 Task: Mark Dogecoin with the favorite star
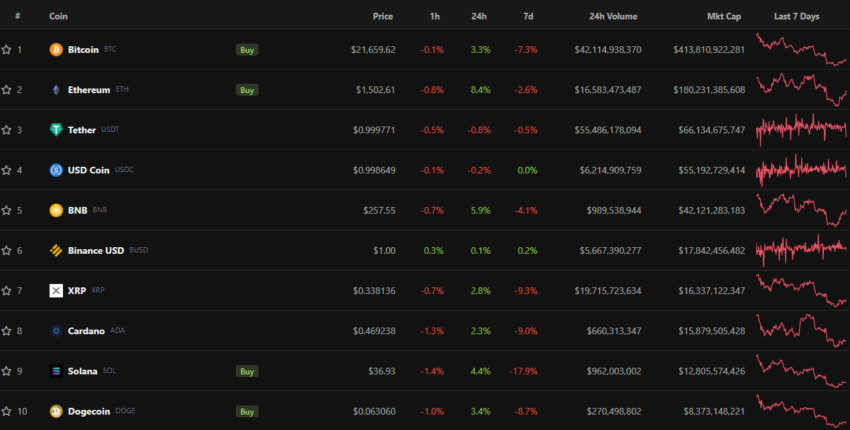coord(7,411)
